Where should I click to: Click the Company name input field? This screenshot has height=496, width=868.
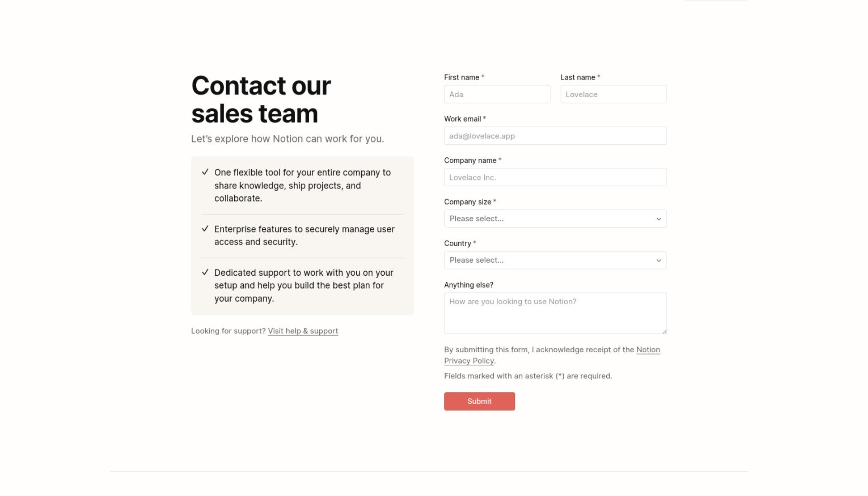coord(555,177)
